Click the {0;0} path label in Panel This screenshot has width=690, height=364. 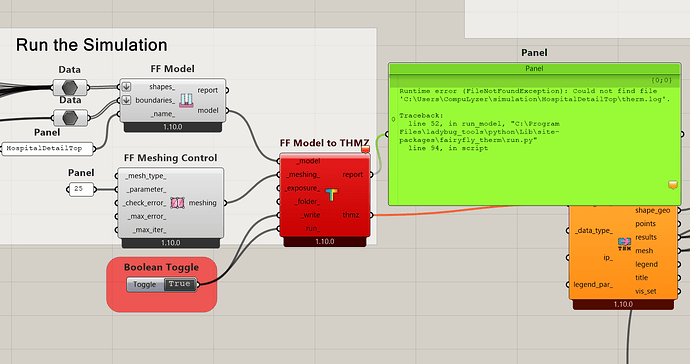[x=661, y=80]
